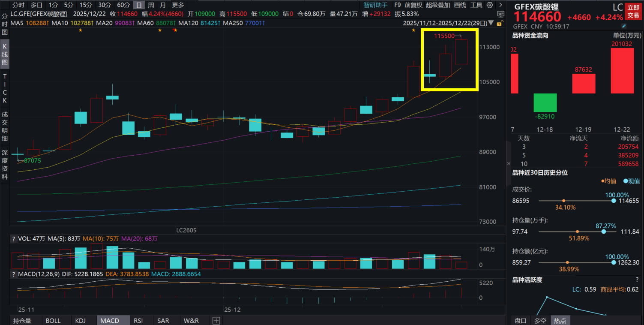Open the 前复权 adjustment selector

click(413, 5)
